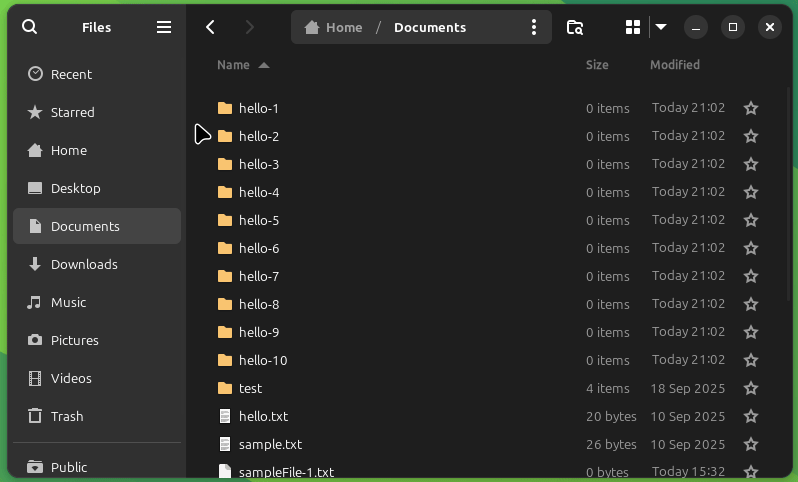Click the search folder icon in toolbar
798x482 pixels.
coord(575,27)
